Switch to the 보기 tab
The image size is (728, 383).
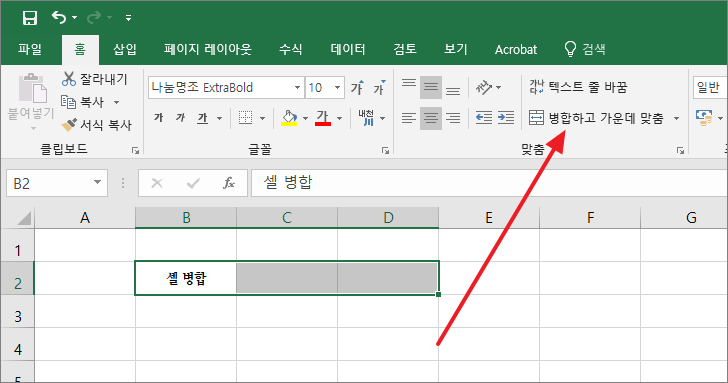click(x=455, y=49)
